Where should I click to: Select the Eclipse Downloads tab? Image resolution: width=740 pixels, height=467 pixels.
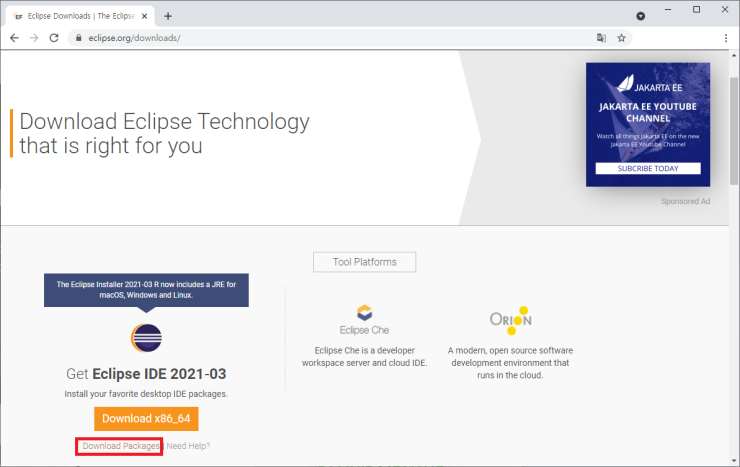75,16
